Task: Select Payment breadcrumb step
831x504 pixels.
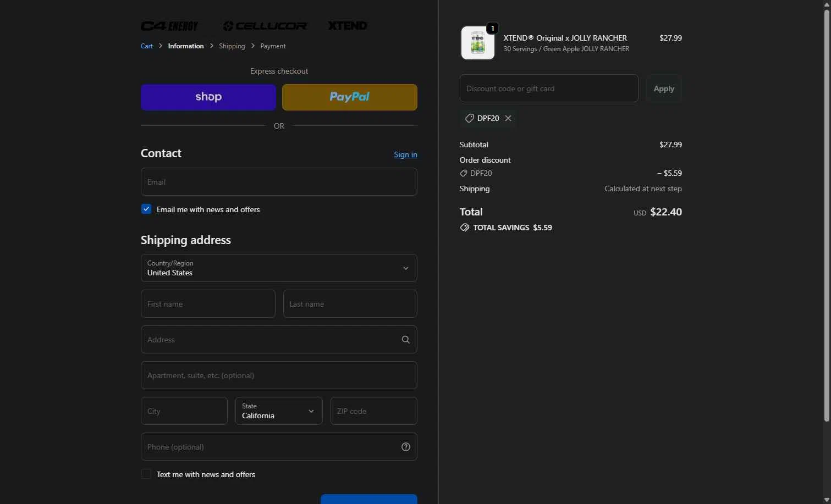Action: 273,46
